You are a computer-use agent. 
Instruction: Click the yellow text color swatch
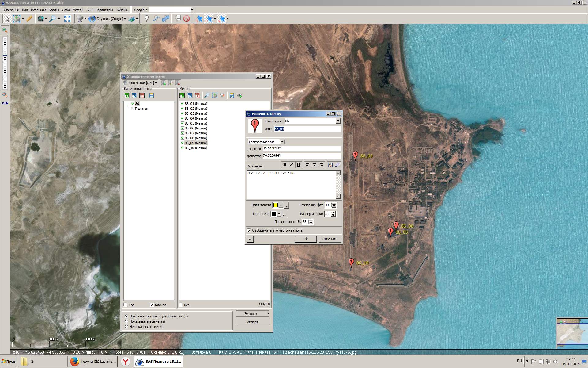coord(275,205)
